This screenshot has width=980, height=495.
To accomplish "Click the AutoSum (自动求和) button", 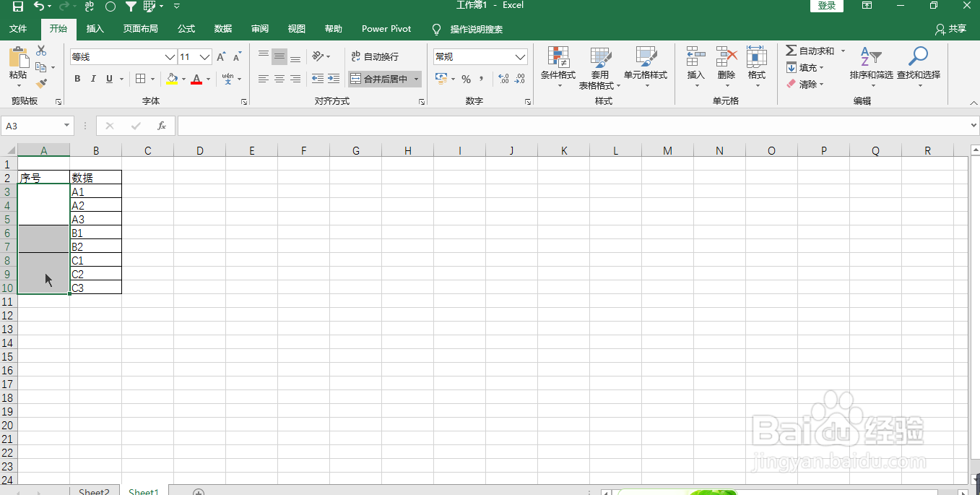I will pyautogui.click(x=810, y=51).
